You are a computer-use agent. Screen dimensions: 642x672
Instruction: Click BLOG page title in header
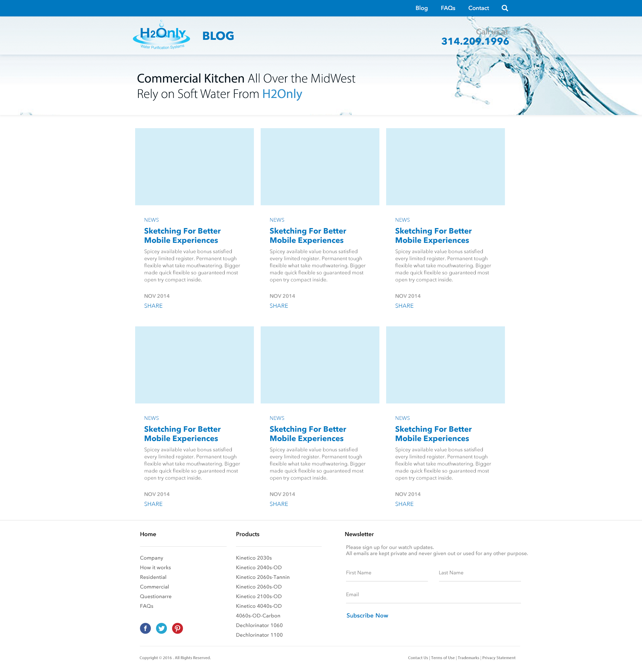point(218,36)
